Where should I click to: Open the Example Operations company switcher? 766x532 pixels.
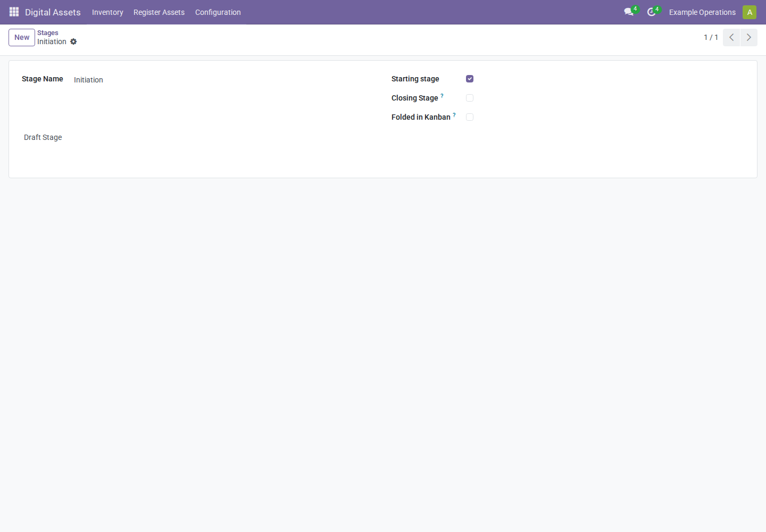pos(702,12)
